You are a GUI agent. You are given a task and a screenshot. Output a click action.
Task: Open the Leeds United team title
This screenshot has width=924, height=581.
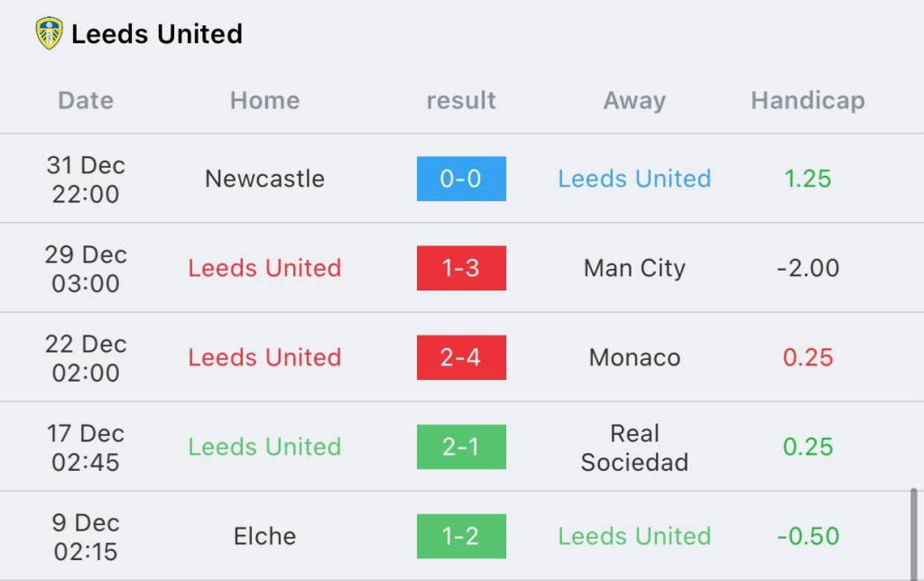(x=157, y=33)
